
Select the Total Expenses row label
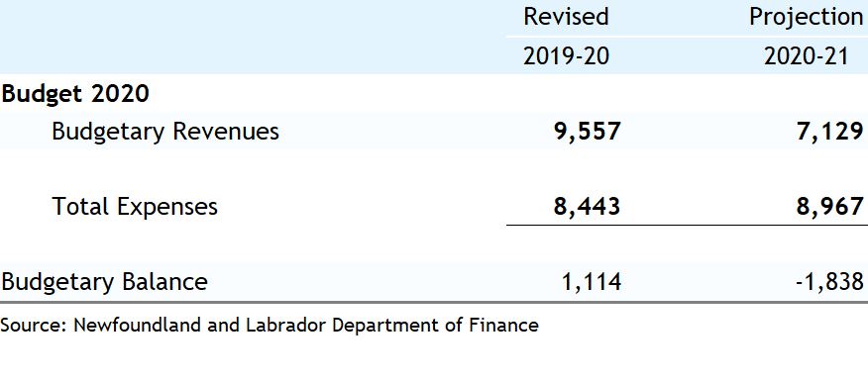tap(135, 207)
